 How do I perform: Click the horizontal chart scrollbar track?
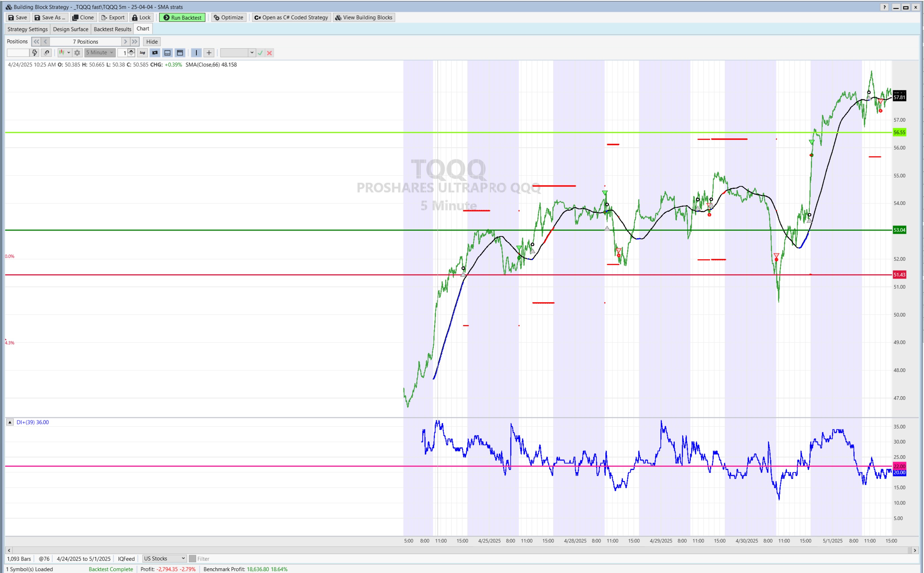(x=455, y=550)
